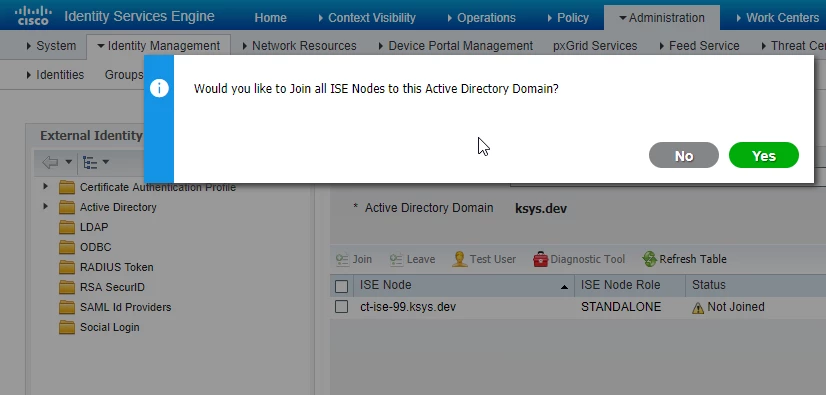Open the Groups tab
Image resolution: width=826 pixels, height=395 pixels.
[x=124, y=75]
